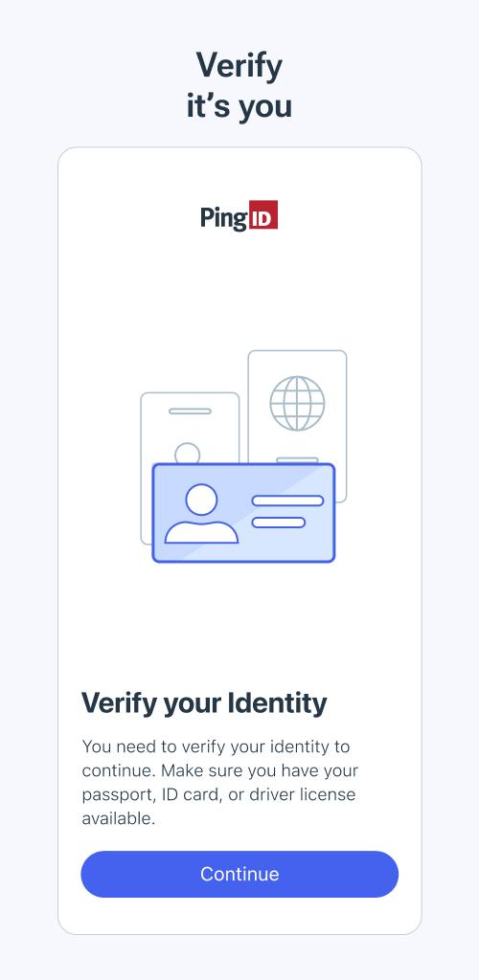Click the "Verify your Identity" heading
The height and width of the screenshot is (980, 479).
point(204,703)
